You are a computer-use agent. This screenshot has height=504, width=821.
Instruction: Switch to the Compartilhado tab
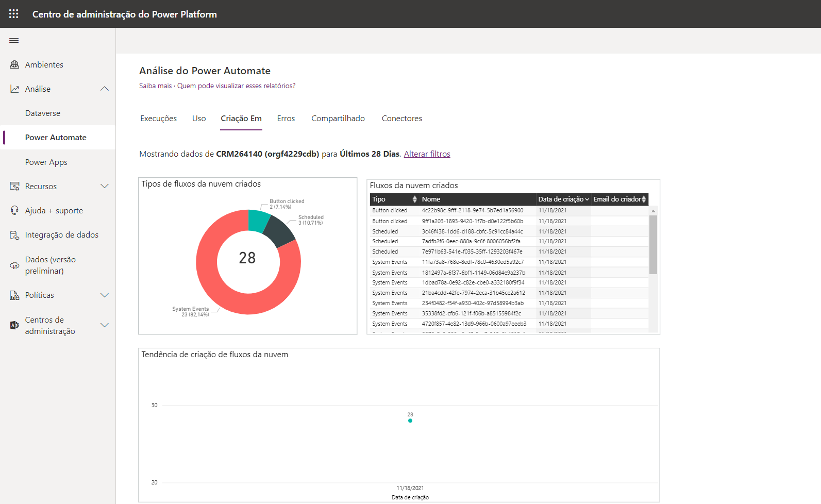coord(338,119)
